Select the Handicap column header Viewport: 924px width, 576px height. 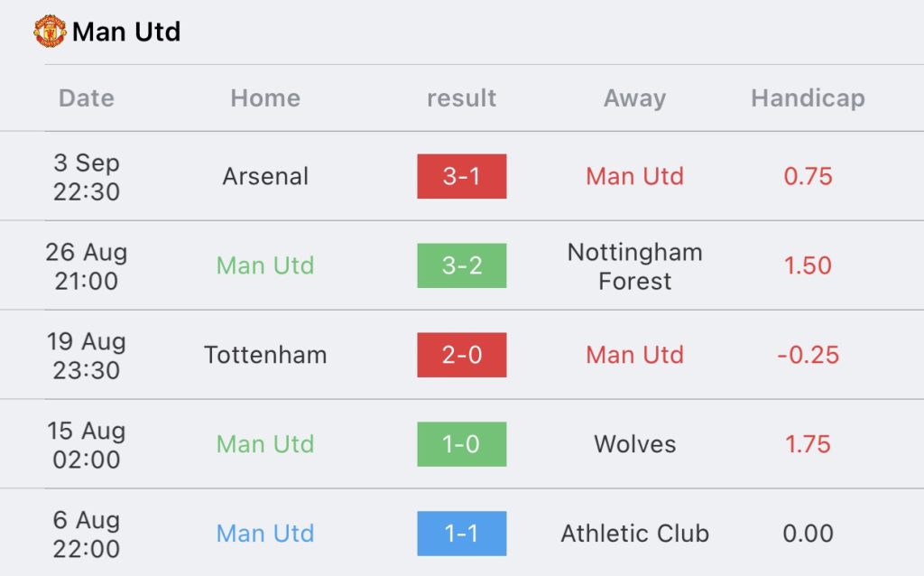808,98
